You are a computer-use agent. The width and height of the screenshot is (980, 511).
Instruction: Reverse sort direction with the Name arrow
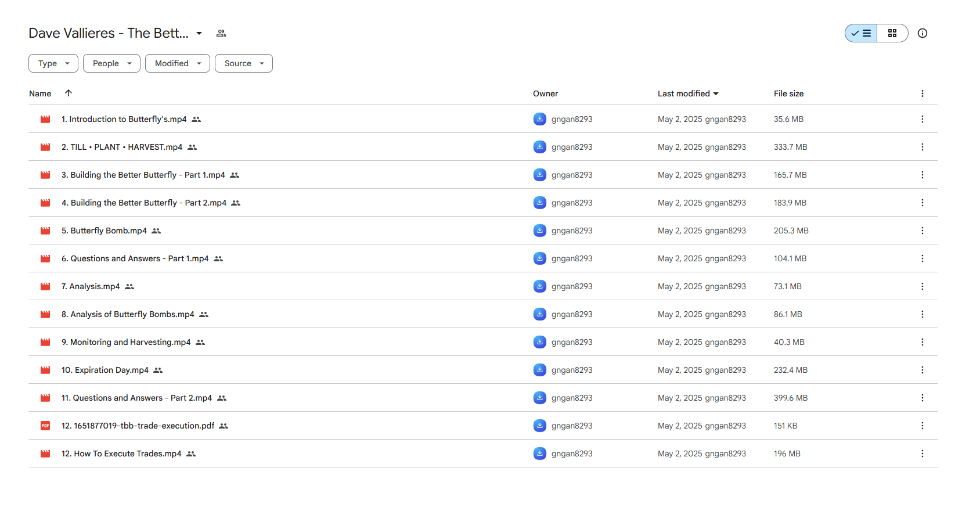pyautogui.click(x=69, y=93)
